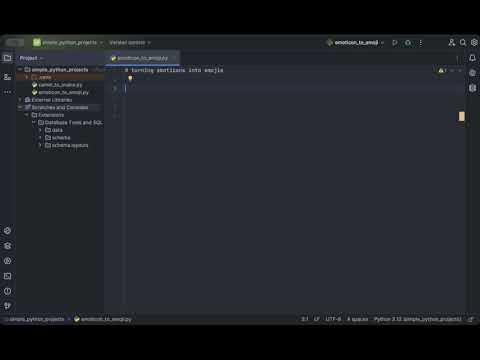Open Search Everywhere magnifier icon
The width and height of the screenshot is (480, 360).
tap(463, 43)
